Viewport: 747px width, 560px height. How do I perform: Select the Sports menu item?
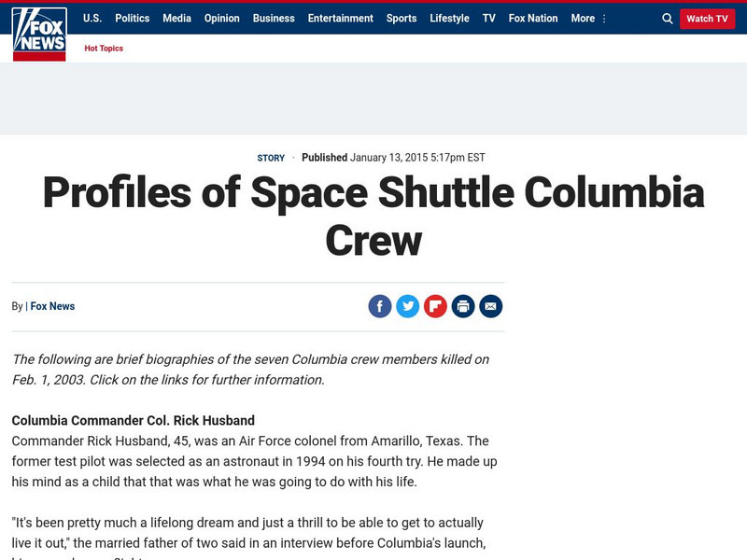click(402, 19)
